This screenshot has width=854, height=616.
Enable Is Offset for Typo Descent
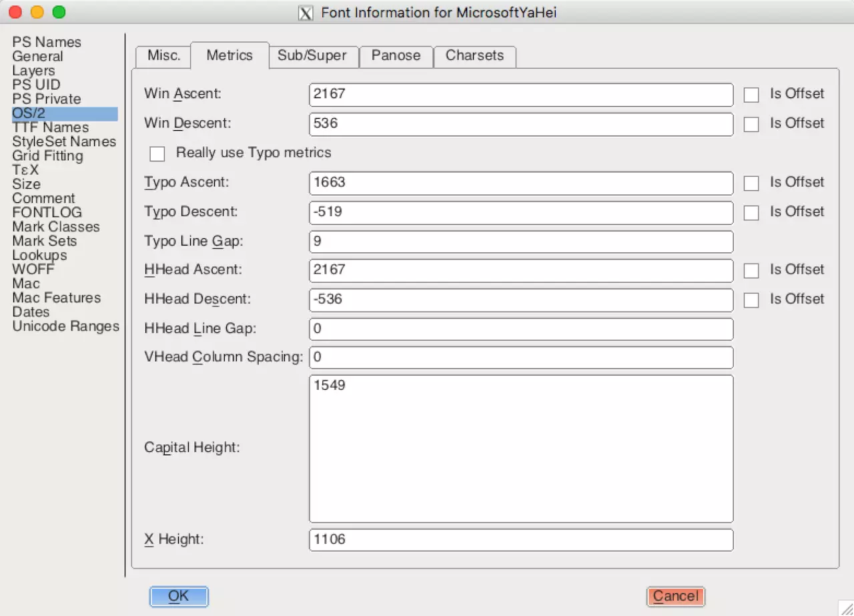coord(751,212)
